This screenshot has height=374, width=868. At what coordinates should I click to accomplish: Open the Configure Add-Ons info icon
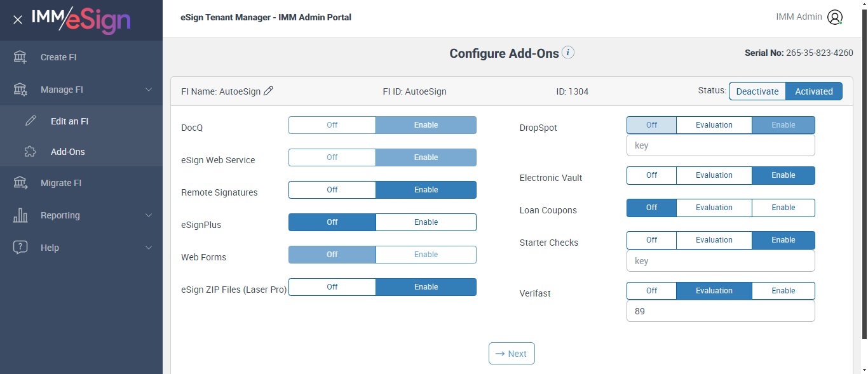pyautogui.click(x=568, y=53)
